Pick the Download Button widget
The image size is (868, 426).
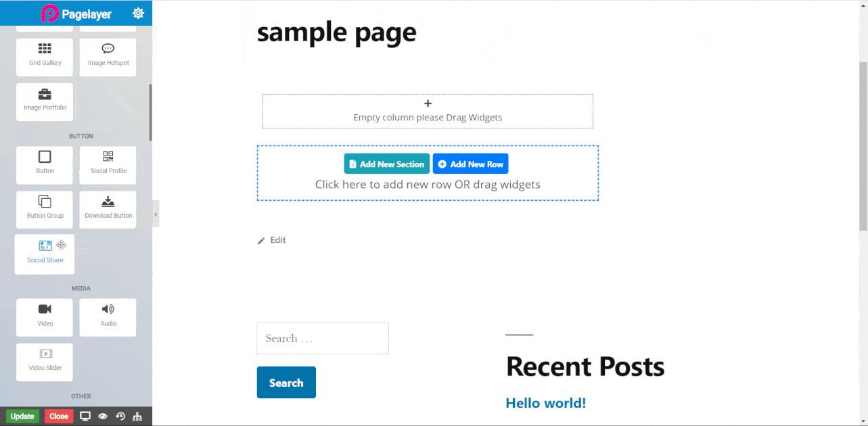pos(108,208)
